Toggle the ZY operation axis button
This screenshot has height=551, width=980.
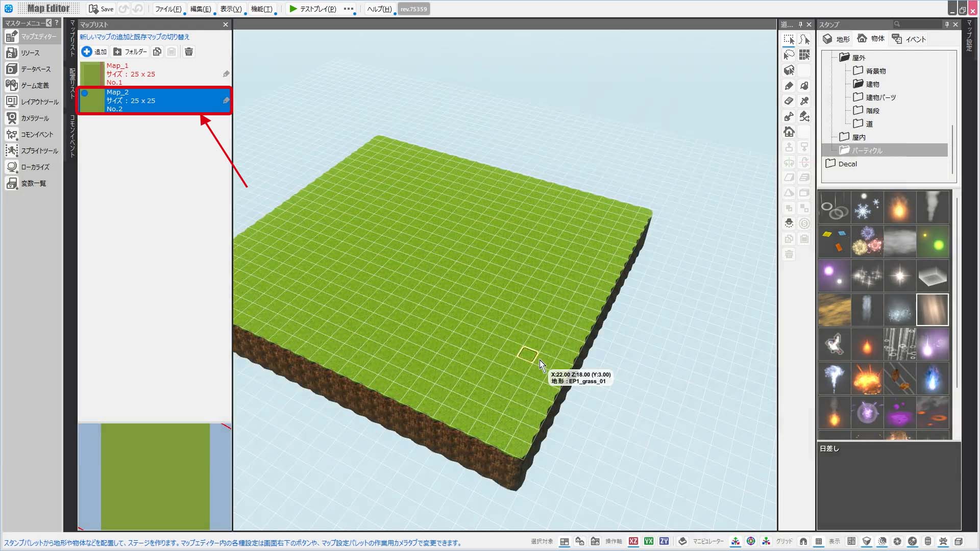click(x=664, y=541)
